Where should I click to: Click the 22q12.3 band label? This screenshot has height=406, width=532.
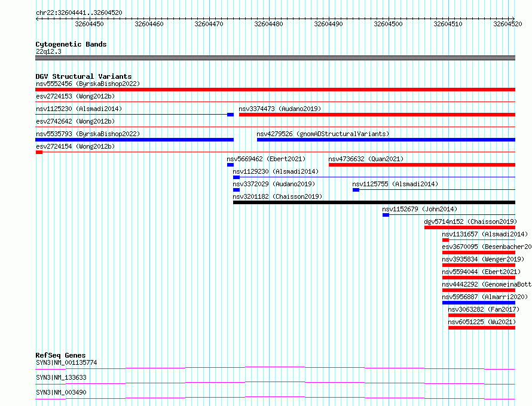(x=48, y=51)
